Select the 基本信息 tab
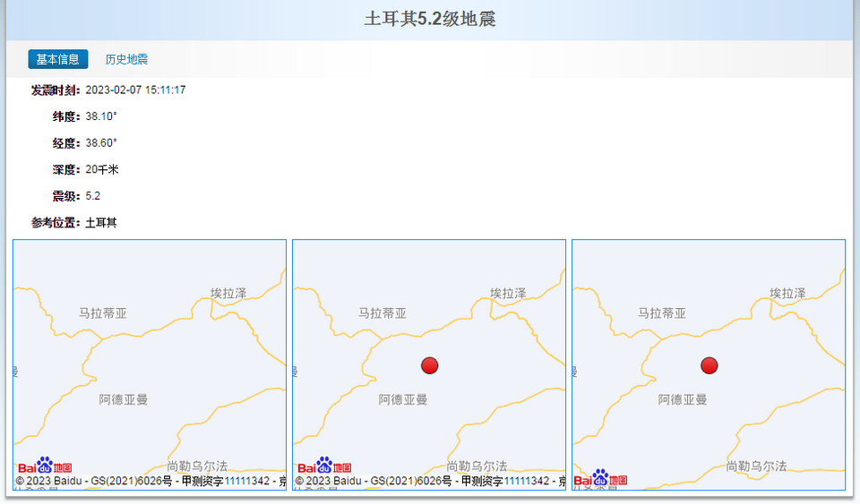The image size is (860, 504). pyautogui.click(x=58, y=59)
